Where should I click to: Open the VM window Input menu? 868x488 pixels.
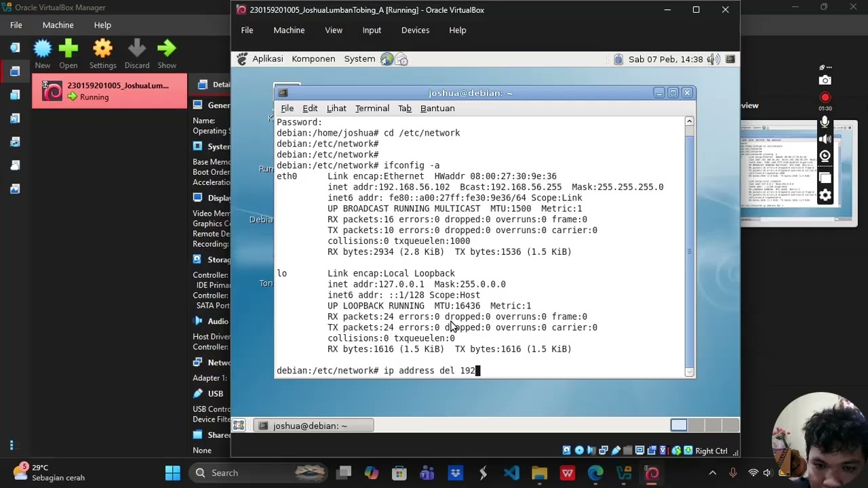click(372, 30)
